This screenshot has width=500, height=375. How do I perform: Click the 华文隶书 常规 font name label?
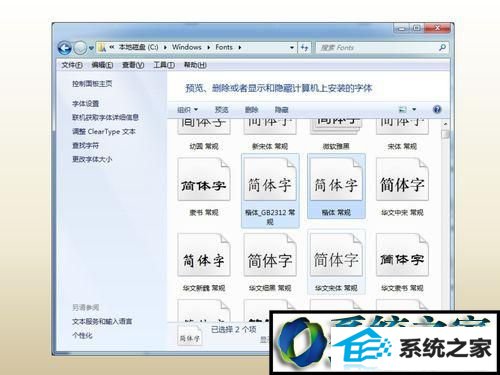(402, 288)
